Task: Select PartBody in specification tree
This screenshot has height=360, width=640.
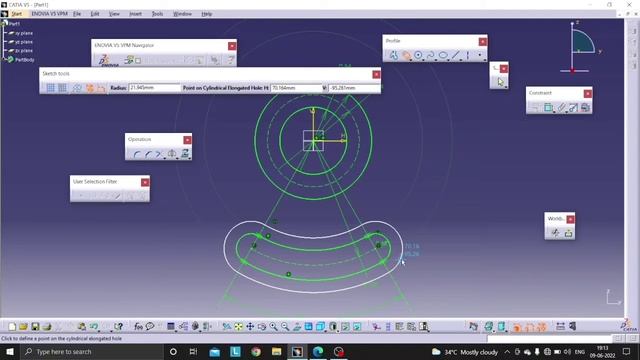Action: pos(24,60)
